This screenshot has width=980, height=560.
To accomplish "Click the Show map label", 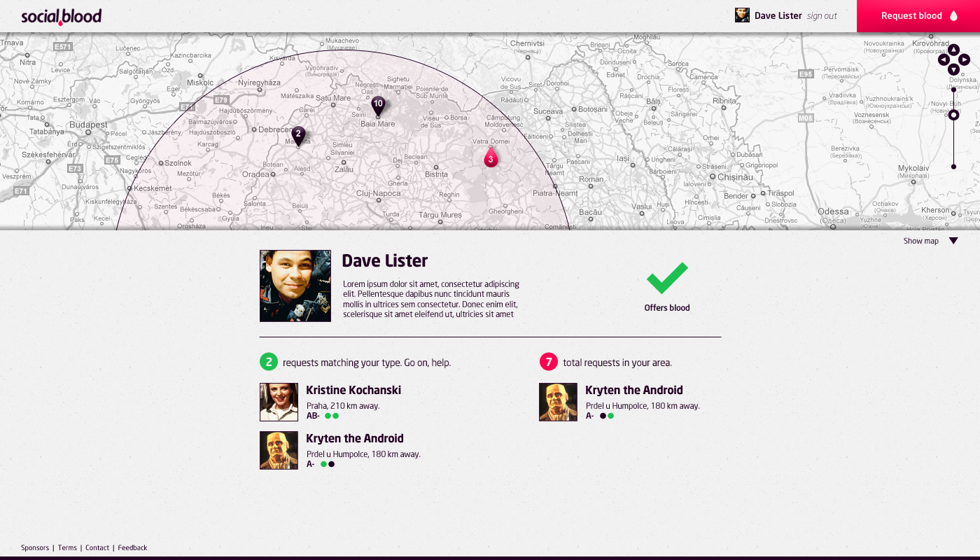I will (x=920, y=241).
